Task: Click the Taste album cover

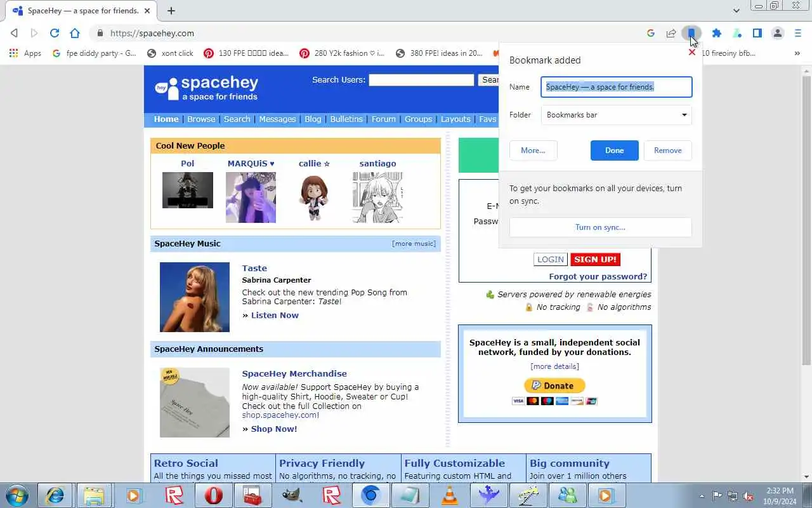Action: pyautogui.click(x=195, y=297)
